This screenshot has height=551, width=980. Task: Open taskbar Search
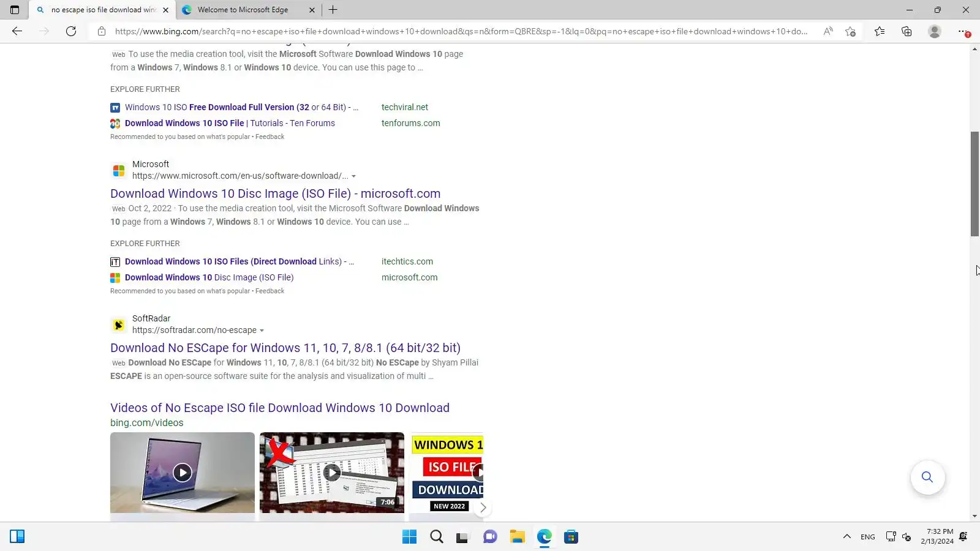point(436,537)
